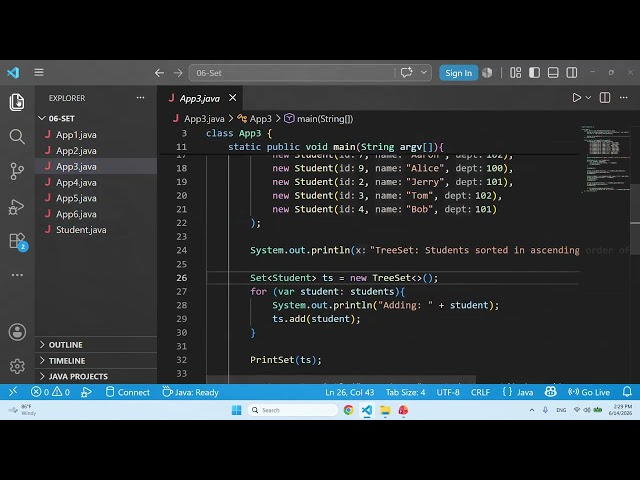640x480 pixels.
Task: Click the 06-Set command center search box
Action: tap(291, 73)
